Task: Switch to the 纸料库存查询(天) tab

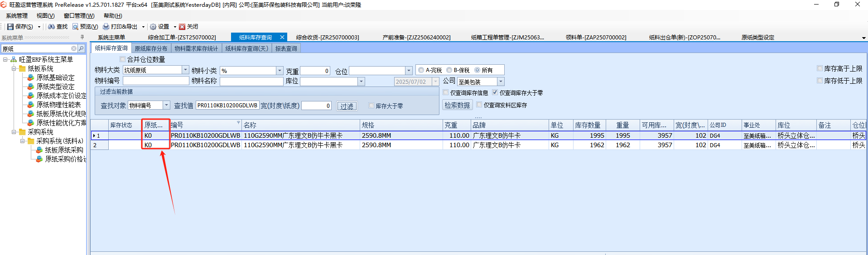Action: 247,48
